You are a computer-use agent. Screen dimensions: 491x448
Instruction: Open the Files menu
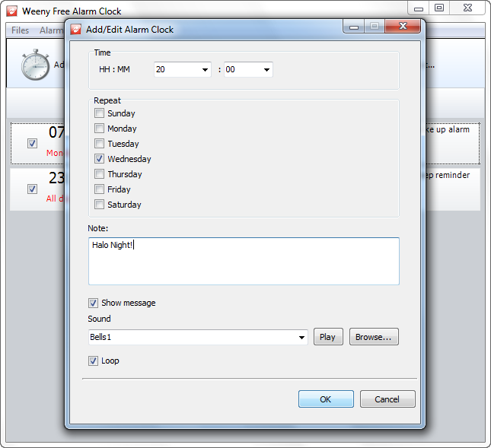[x=21, y=30]
